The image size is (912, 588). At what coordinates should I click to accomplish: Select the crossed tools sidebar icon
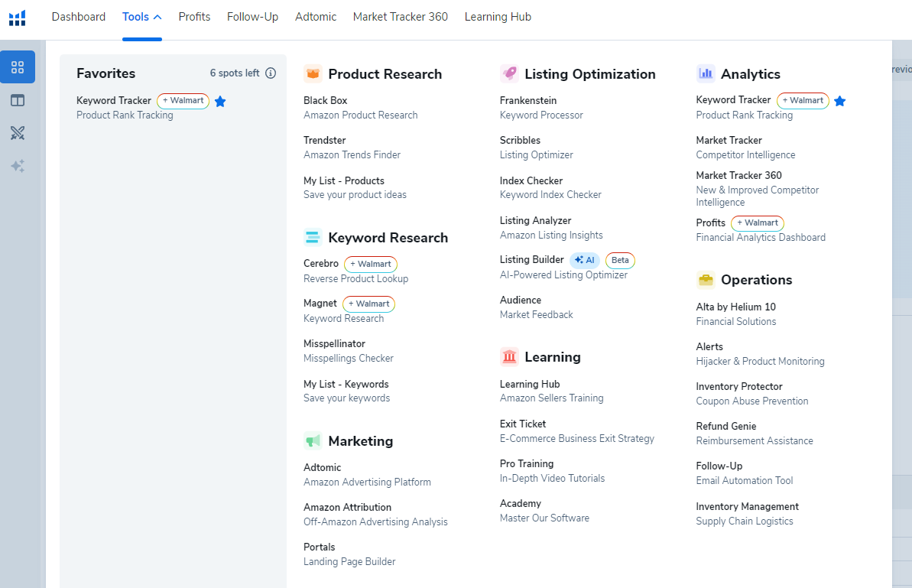coord(18,133)
